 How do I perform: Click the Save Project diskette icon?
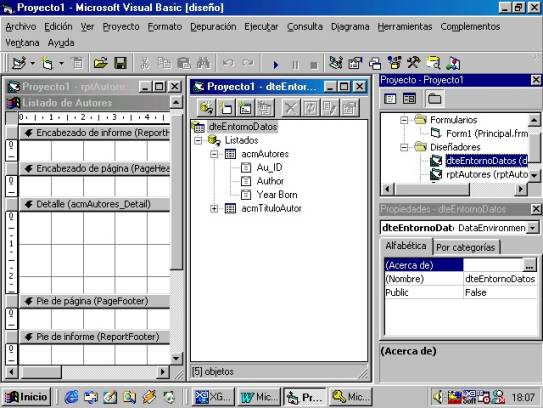(x=120, y=63)
